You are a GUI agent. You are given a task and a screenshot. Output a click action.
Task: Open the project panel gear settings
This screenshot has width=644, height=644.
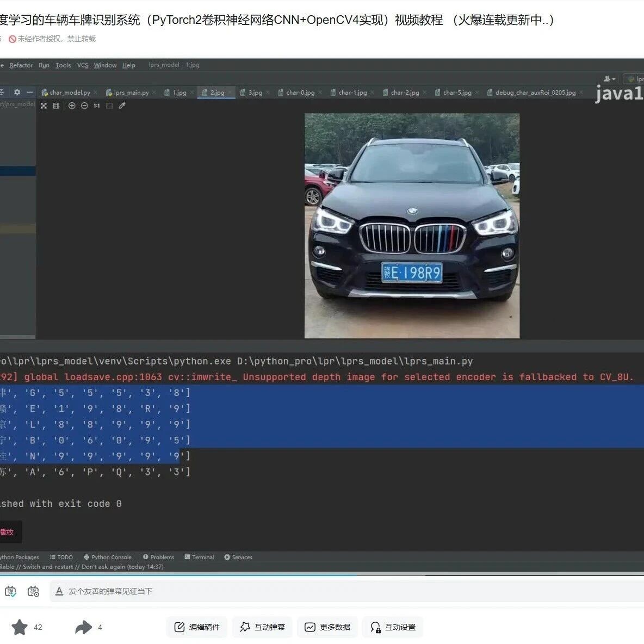pos(17,92)
